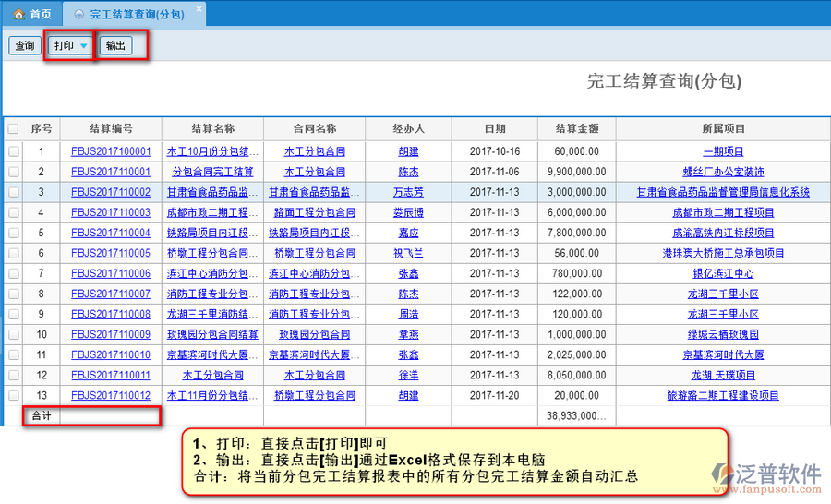Click the 输出 export button
The width and height of the screenshot is (831, 504).
[116, 45]
